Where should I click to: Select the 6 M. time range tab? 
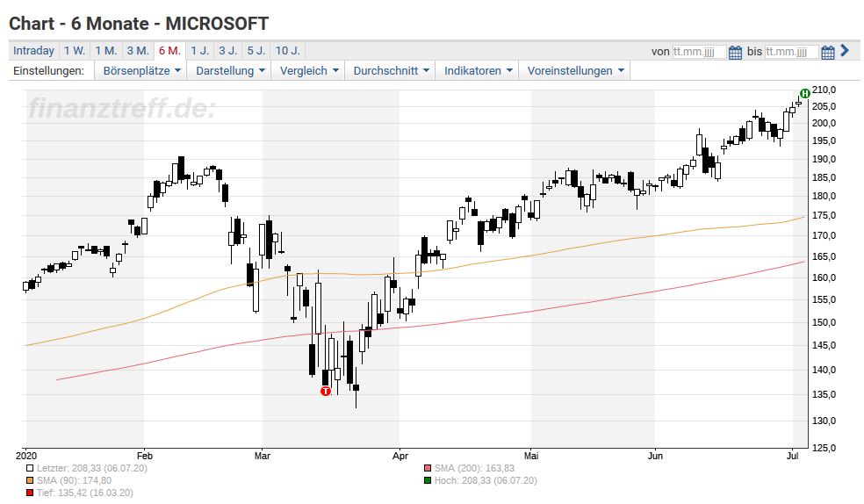coord(169,51)
